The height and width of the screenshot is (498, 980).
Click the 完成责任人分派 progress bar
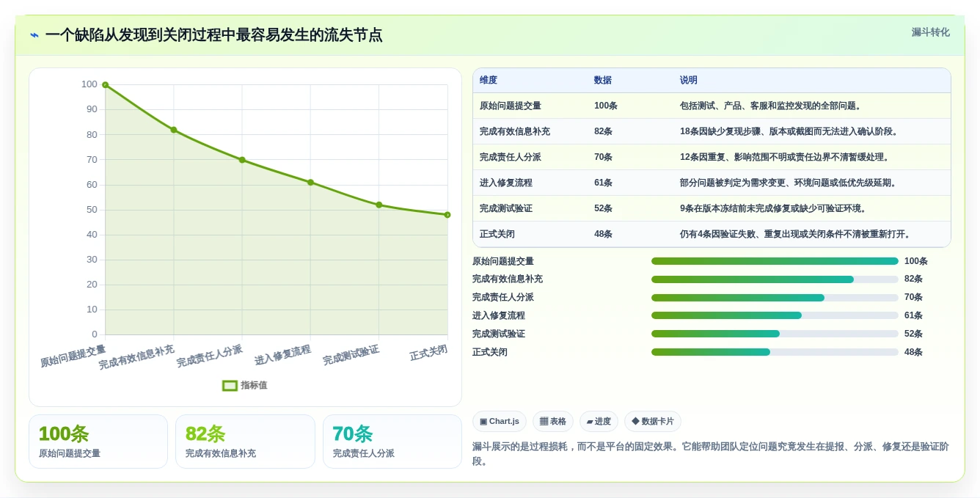tap(775, 298)
